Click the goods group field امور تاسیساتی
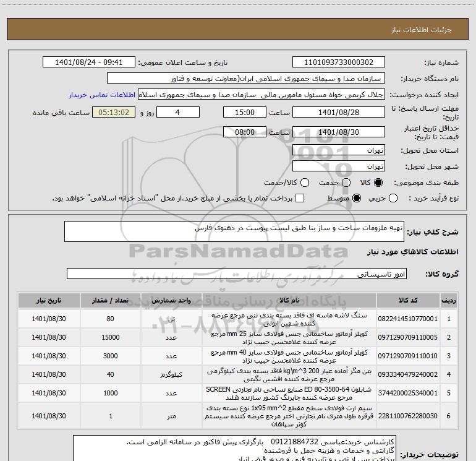This screenshot has height=461, width=476. tap(237, 274)
